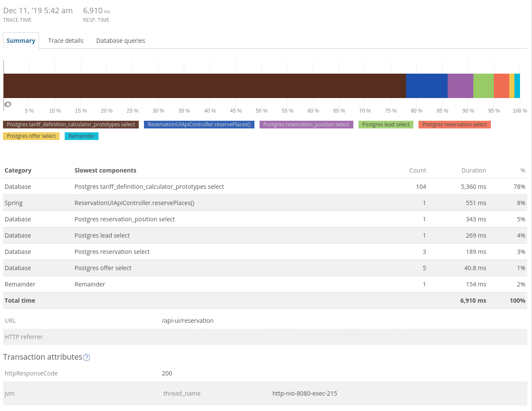Click the Slowest components column header
The image size is (532, 411).
105,170
